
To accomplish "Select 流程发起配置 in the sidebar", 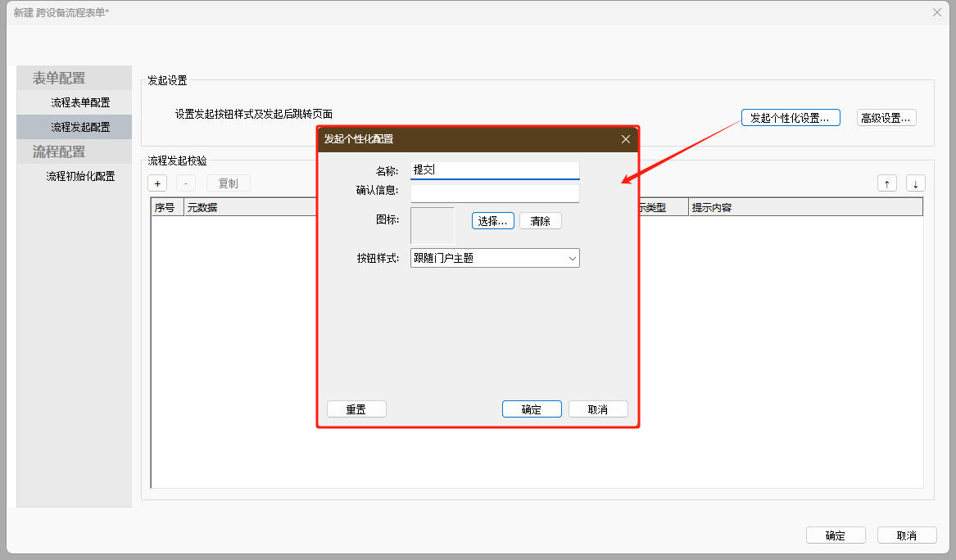I will [x=80, y=127].
